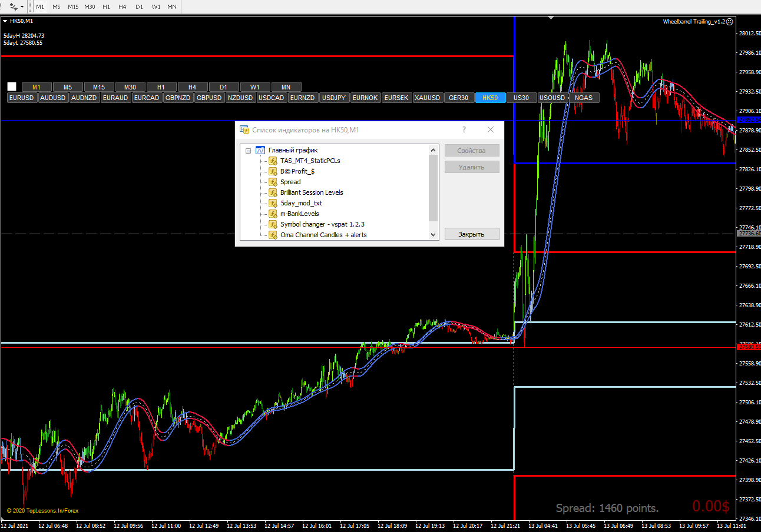The height and width of the screenshot is (532, 761).
Task: Switch chart to EURNZD symbol
Action: pyautogui.click(x=303, y=98)
